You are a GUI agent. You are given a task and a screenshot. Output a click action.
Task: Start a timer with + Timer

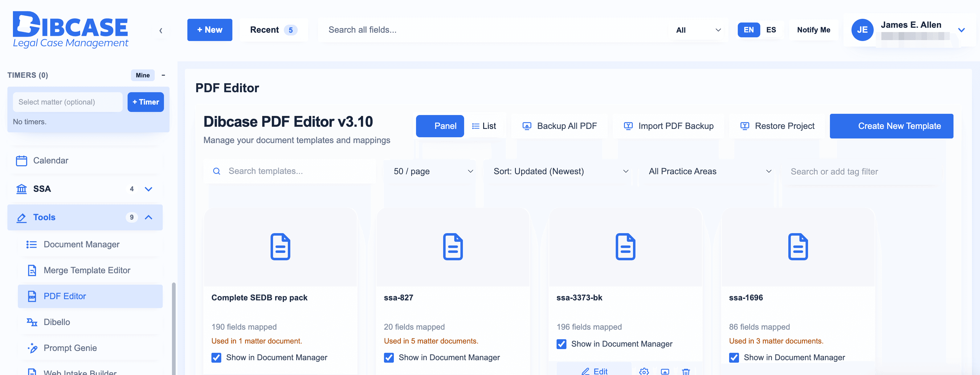coord(146,102)
